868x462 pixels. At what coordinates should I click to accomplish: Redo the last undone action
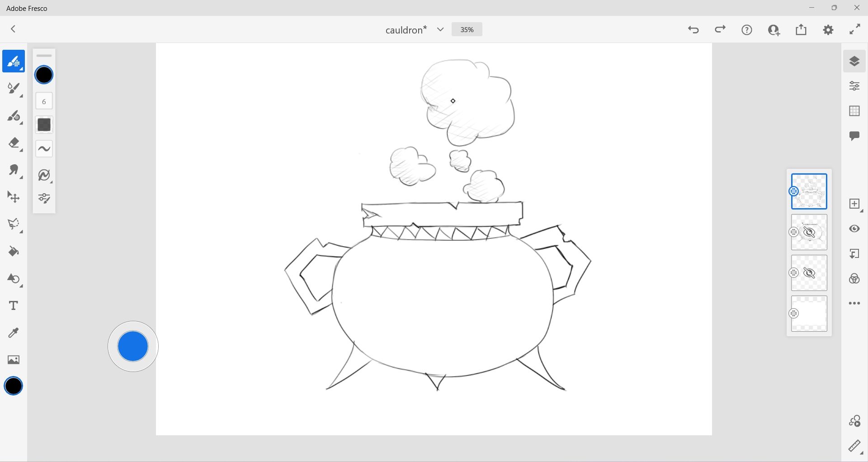point(720,30)
